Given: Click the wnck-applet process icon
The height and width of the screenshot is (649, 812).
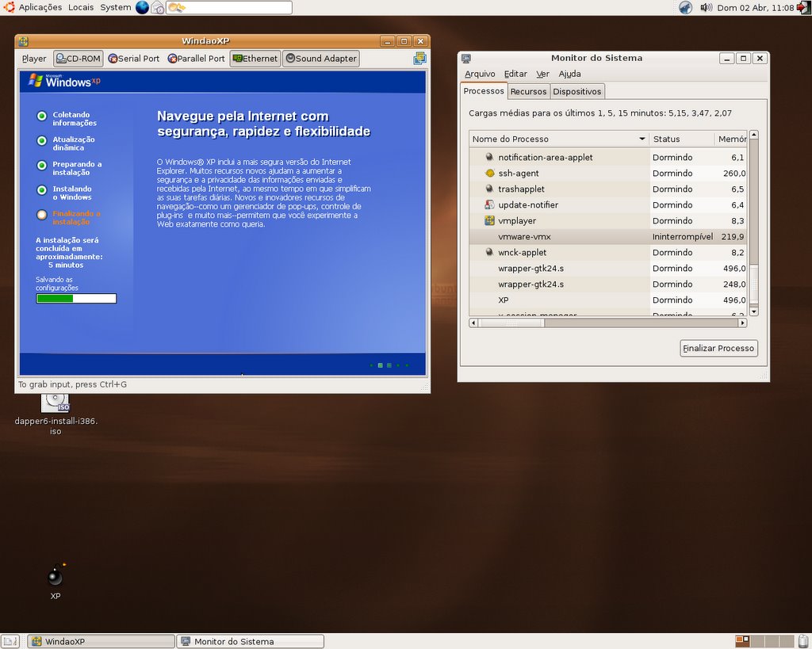Looking at the screenshot, I should pos(489,253).
